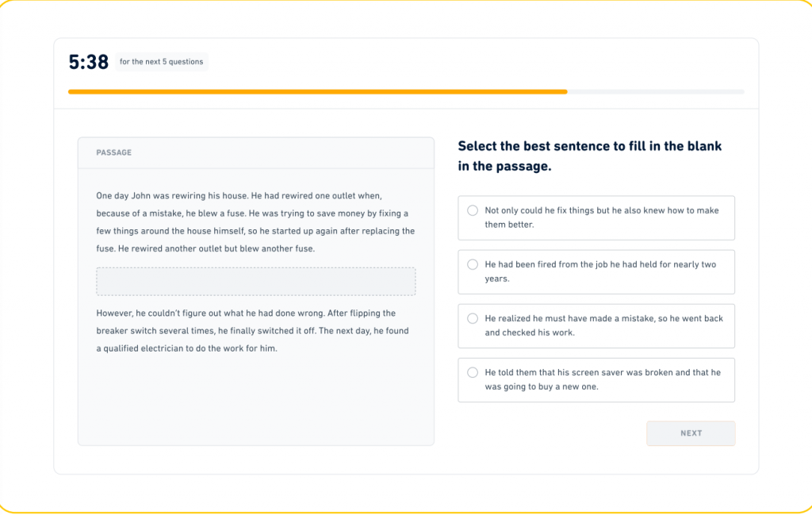This screenshot has width=812, height=515.
Task: Click the orange filled part of progress bar
Action: coord(317,92)
